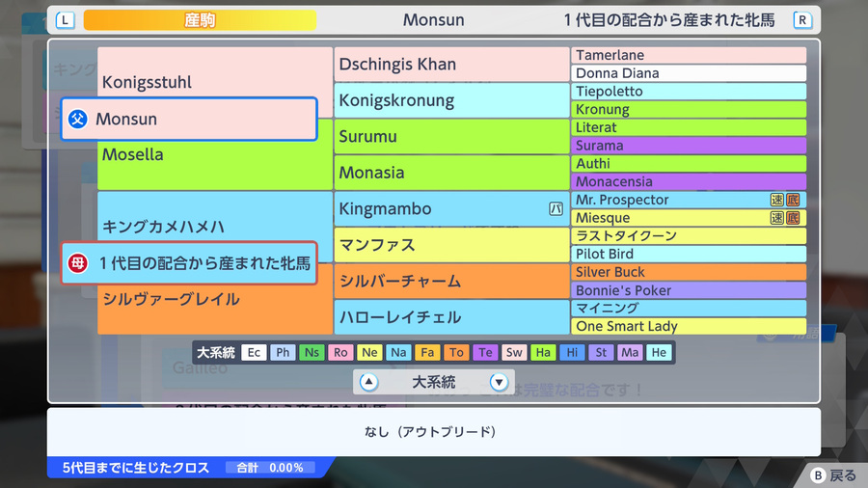Select the 1代目の配合から産まれた牝馬 dam cell
Screen dimensions: 868x488
pos(189,263)
